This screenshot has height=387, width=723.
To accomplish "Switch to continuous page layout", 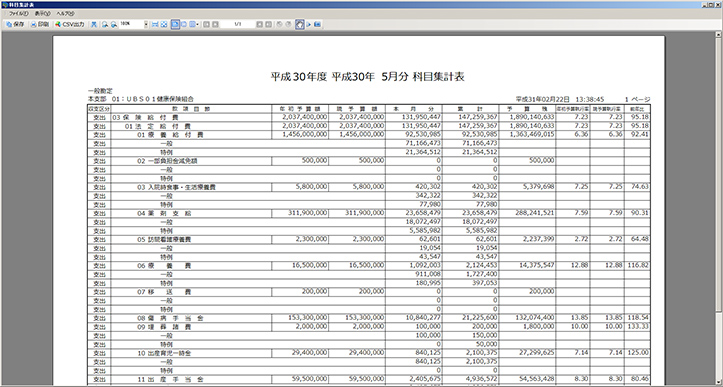I will (184, 24).
